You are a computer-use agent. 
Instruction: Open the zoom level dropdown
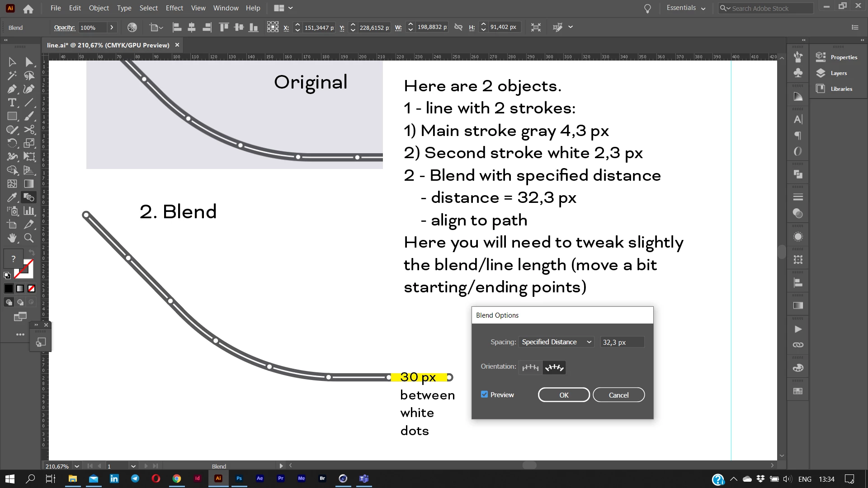coord(77,466)
